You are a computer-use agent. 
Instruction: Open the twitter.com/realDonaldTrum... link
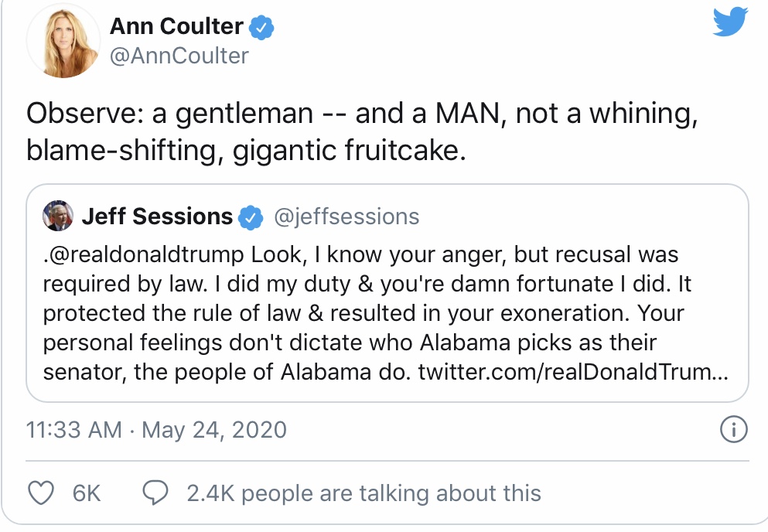(x=572, y=372)
